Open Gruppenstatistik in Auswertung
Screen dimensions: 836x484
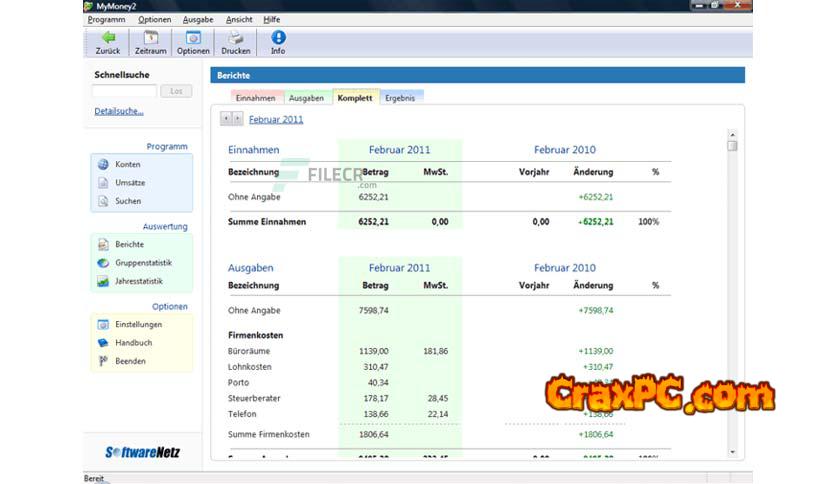pos(142,263)
